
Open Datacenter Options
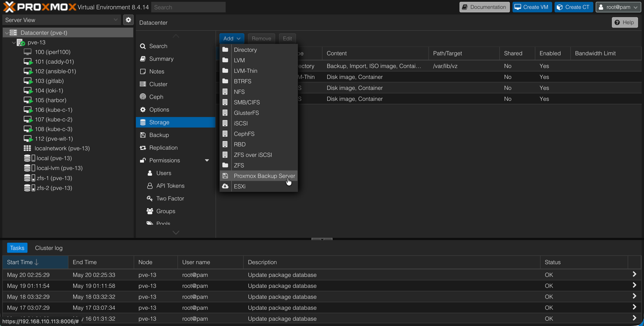(x=176, y=110)
